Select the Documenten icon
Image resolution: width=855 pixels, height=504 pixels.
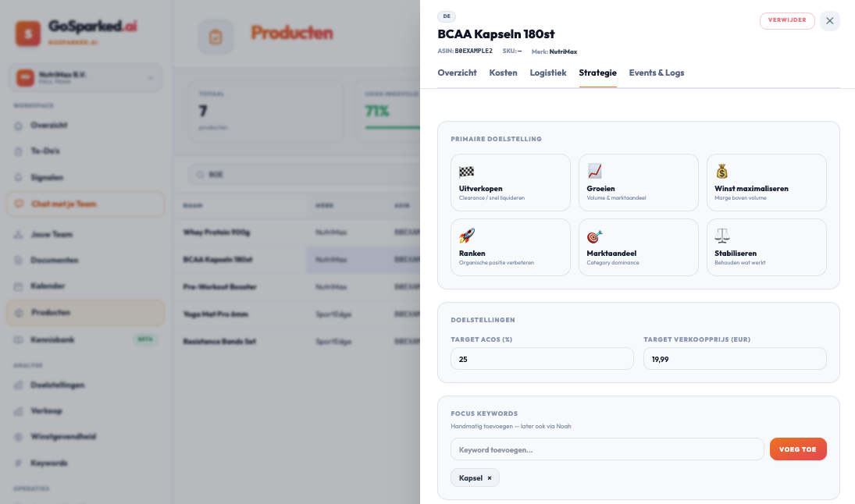tap(20, 260)
